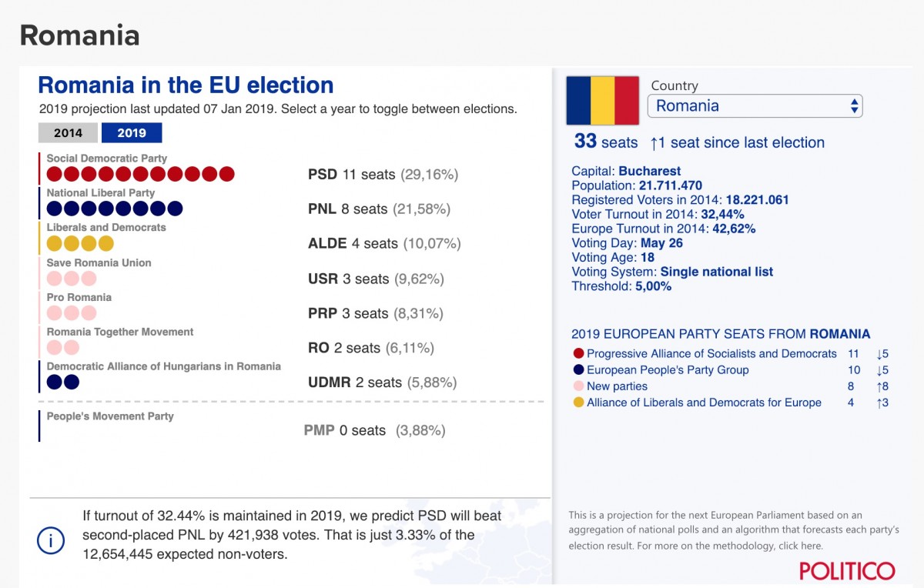924x588 pixels.
Task: Switch to the 2014 election year
Action: coord(68,133)
